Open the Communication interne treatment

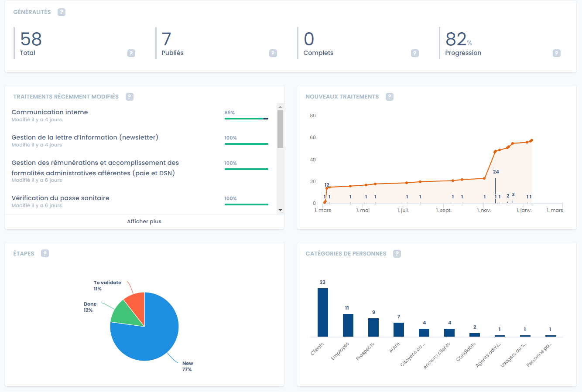click(50, 112)
